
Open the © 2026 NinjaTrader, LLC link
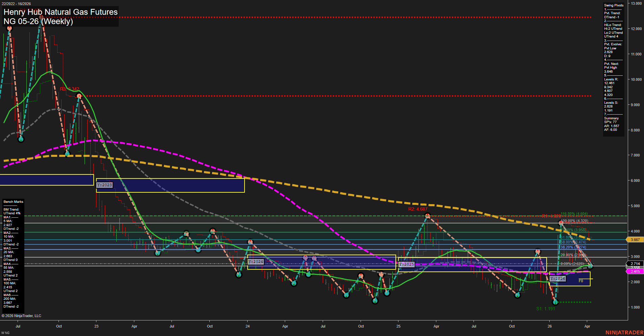point(22,315)
